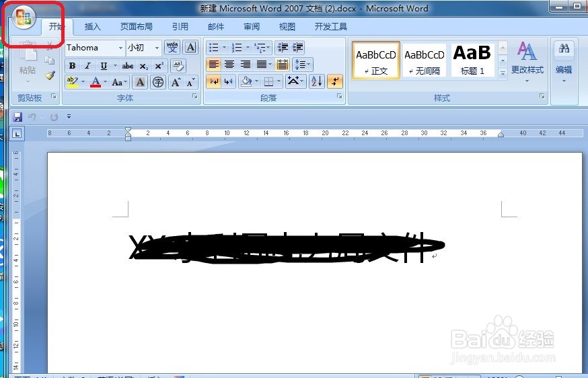Align text to the right

tap(246, 65)
